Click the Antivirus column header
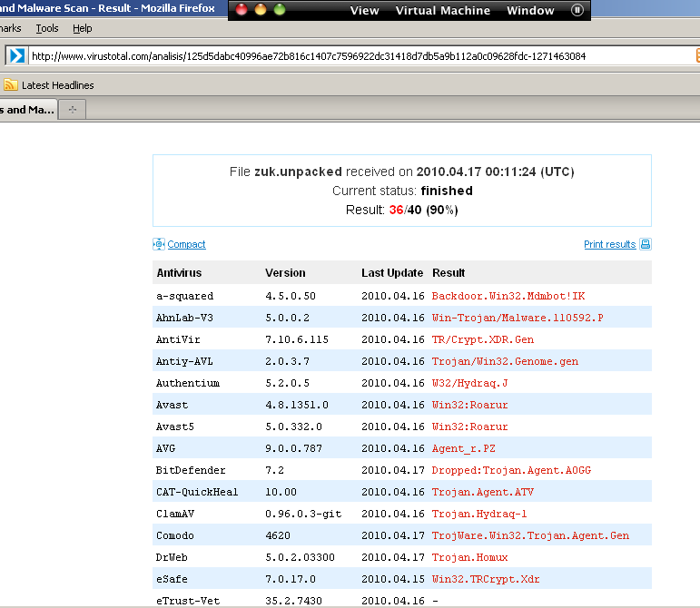Image resolution: width=700 pixels, height=608 pixels. 179,272
